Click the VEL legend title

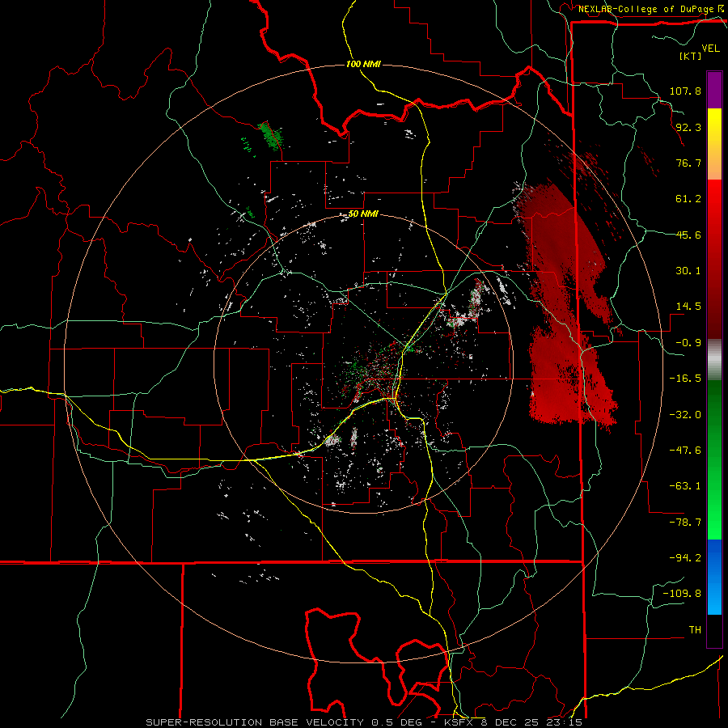[x=710, y=49]
